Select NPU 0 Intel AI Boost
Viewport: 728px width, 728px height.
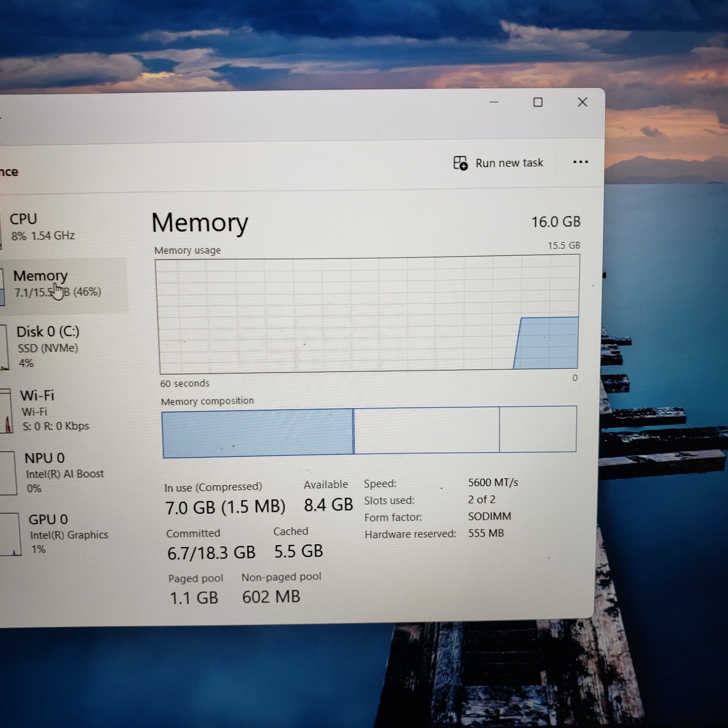tap(63, 472)
